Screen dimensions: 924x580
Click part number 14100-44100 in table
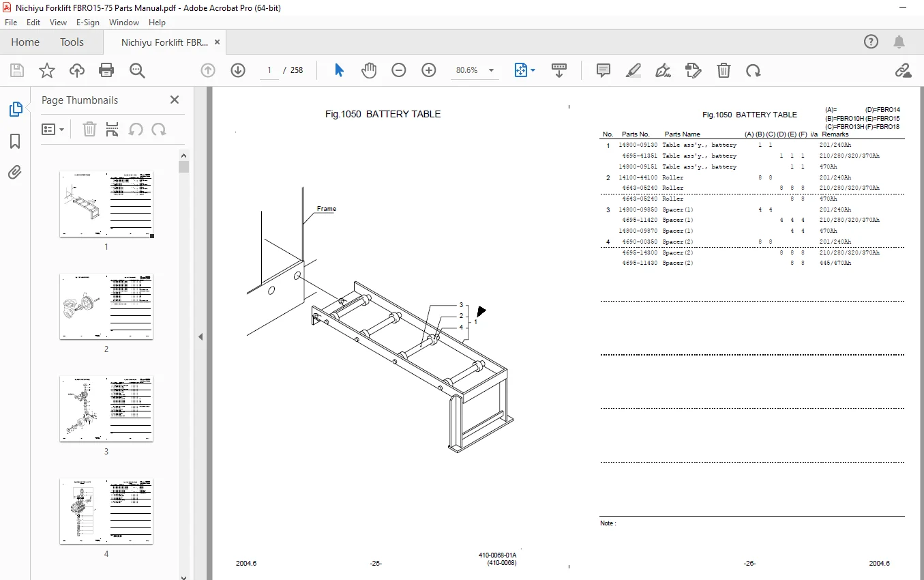pos(638,177)
